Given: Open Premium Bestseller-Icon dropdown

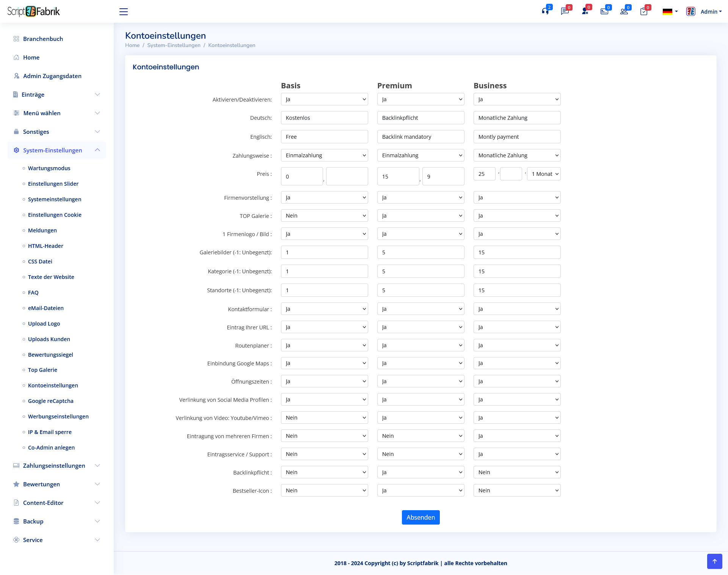Looking at the screenshot, I should pyautogui.click(x=420, y=490).
